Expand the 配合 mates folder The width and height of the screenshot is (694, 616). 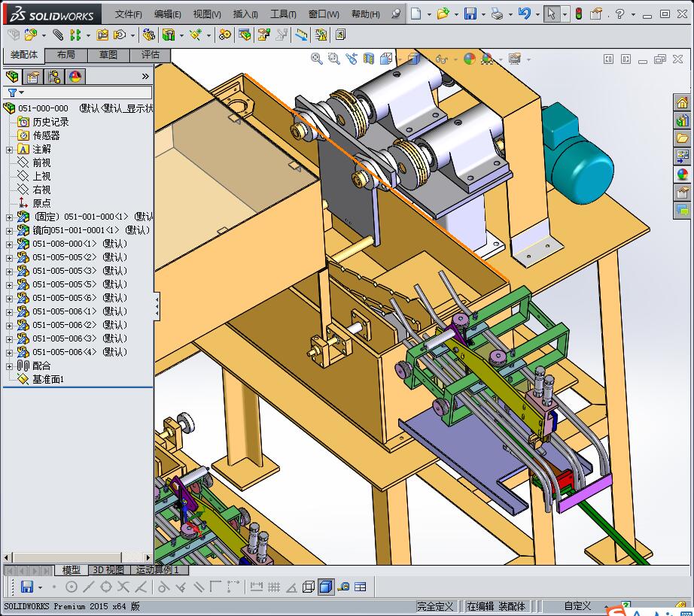pyautogui.click(x=9, y=366)
